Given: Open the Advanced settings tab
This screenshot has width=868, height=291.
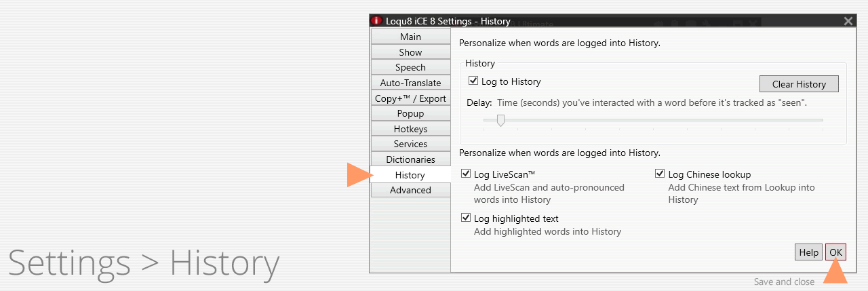Looking at the screenshot, I should point(410,190).
